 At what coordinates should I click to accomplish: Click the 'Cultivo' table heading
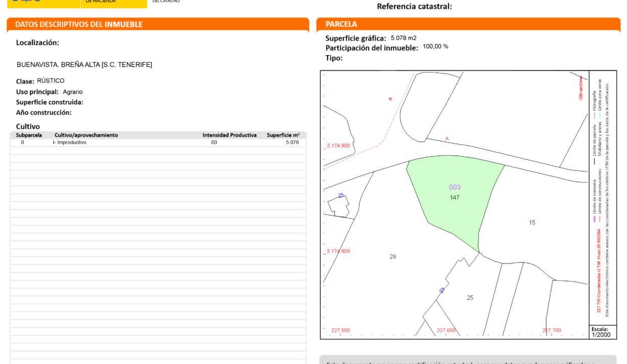point(28,126)
